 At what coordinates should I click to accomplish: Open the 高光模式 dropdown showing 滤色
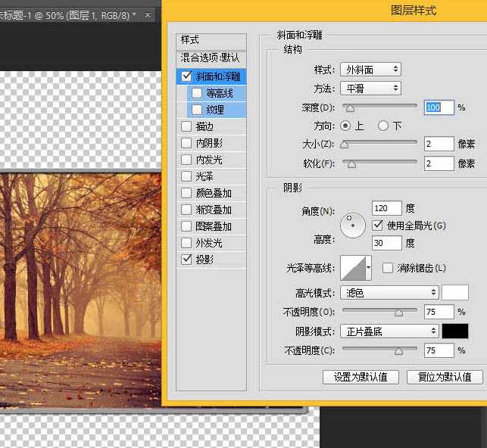(x=389, y=293)
